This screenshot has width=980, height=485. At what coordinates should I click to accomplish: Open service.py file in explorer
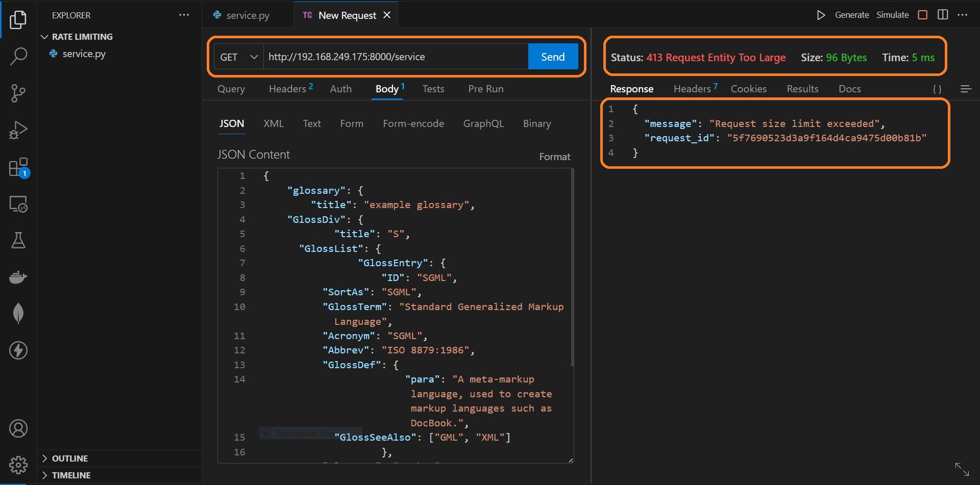pos(84,54)
